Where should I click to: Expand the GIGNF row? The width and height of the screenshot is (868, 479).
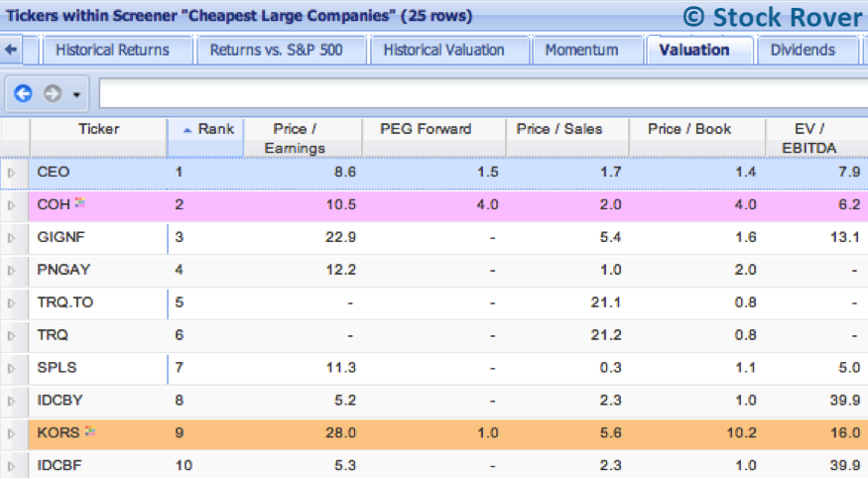(11, 238)
